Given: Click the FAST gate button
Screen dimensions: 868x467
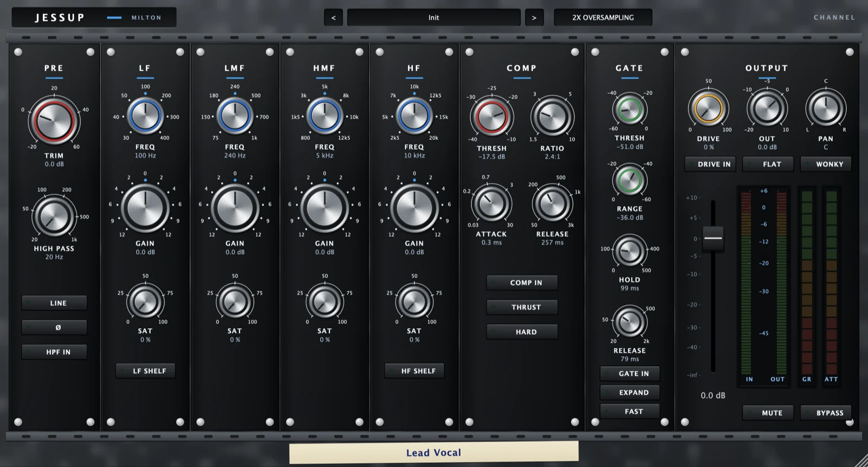Looking at the screenshot, I should click(x=630, y=412).
